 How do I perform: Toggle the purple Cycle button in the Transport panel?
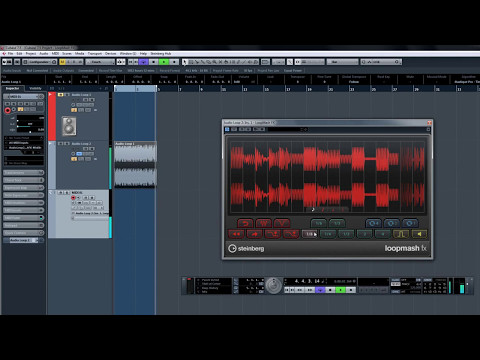[x=320, y=290]
